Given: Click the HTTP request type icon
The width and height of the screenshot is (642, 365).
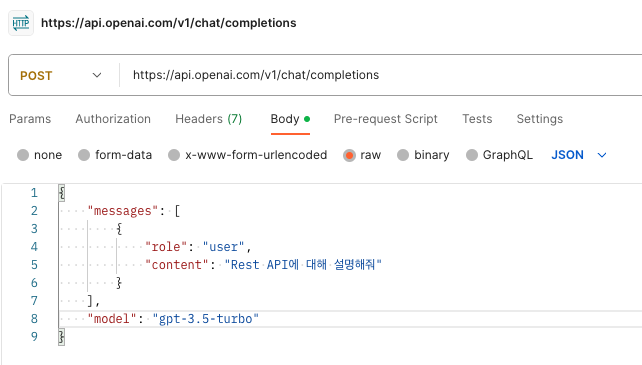Looking at the screenshot, I should pos(21,23).
